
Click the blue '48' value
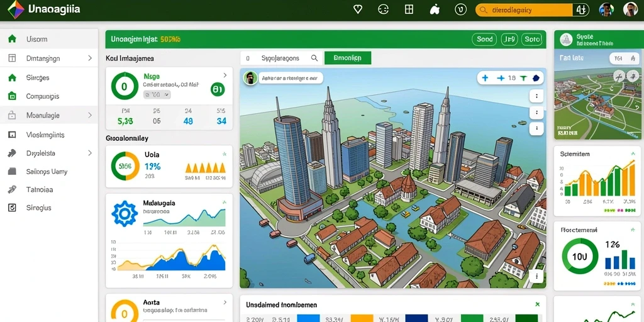[188, 121]
